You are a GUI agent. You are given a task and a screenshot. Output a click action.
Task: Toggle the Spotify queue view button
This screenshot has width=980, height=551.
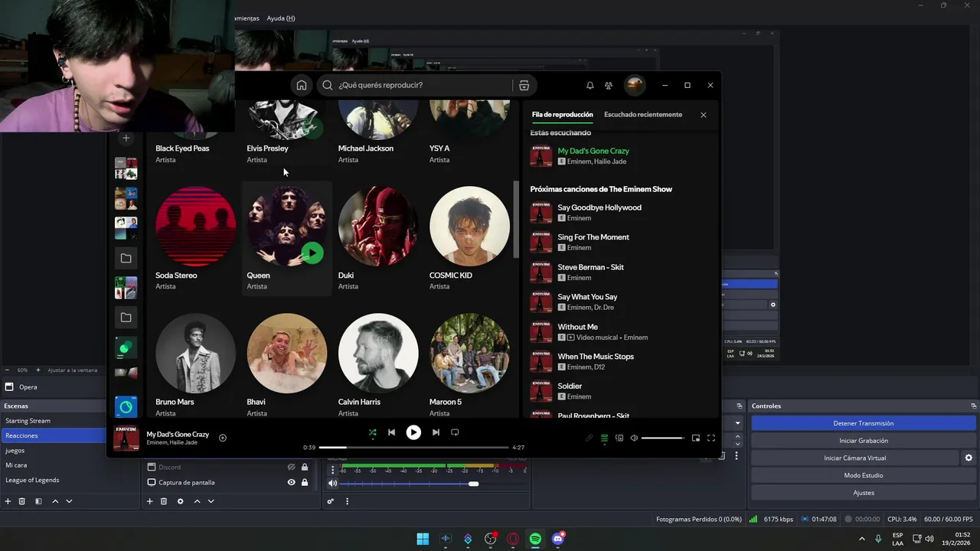[604, 438]
